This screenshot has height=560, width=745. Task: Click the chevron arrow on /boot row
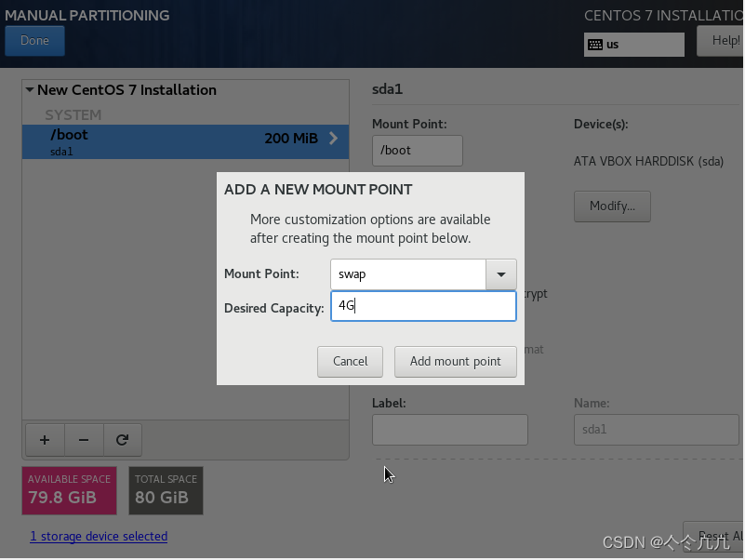click(334, 139)
